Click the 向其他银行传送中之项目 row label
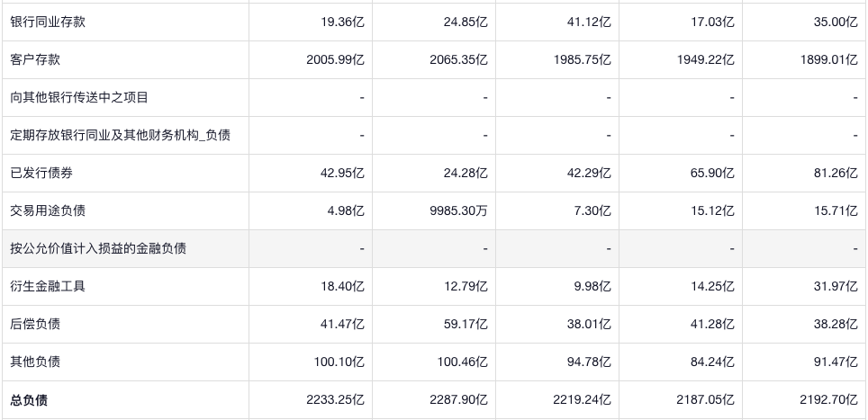Screen dimensions: 868x420 (79, 97)
